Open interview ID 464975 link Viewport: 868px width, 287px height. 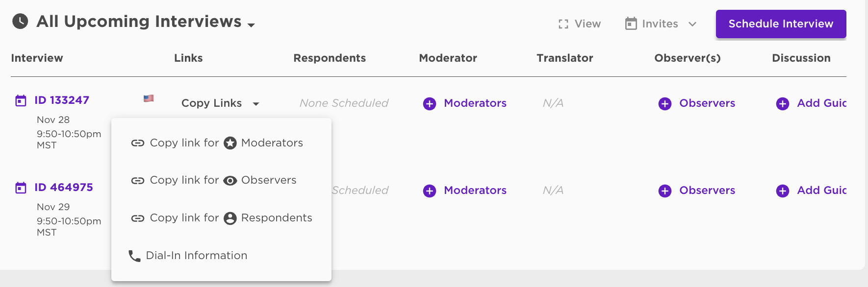(x=64, y=188)
